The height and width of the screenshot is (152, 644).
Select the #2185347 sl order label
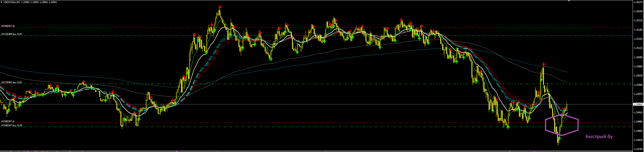[8, 121]
